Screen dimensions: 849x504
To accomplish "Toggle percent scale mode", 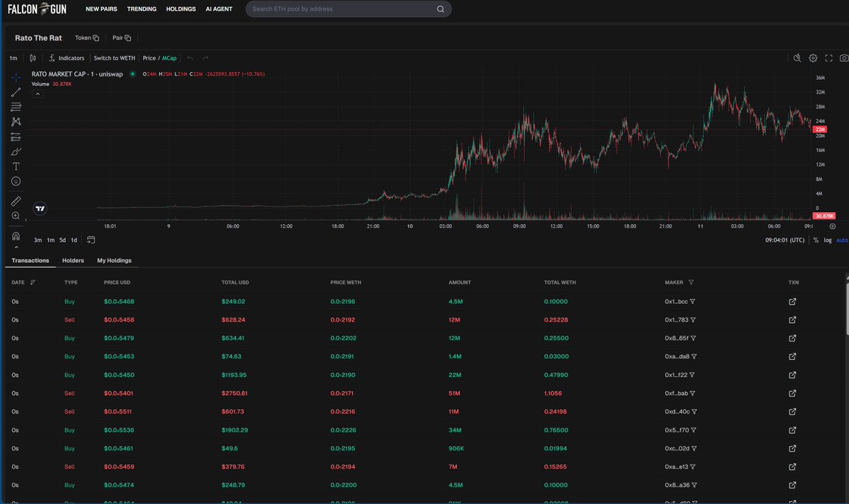I will 816,240.
